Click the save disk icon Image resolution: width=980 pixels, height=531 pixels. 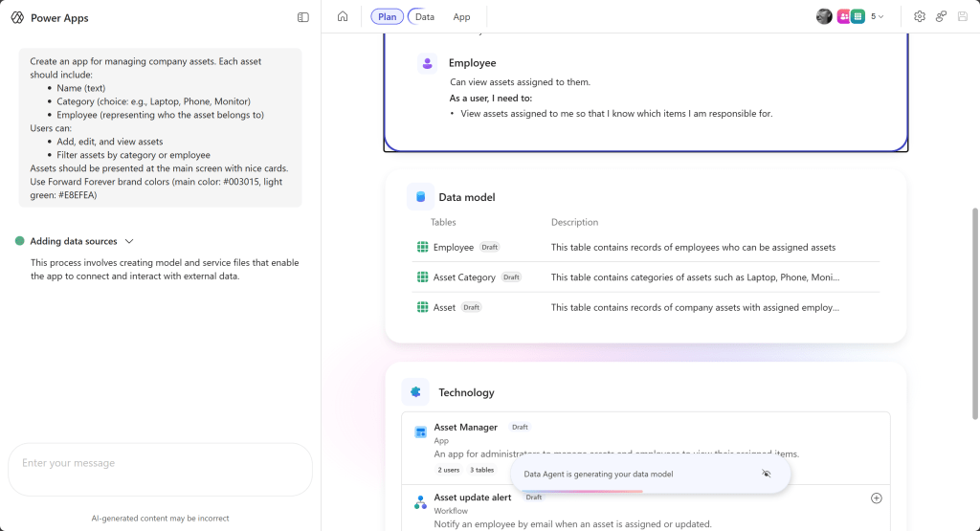tap(963, 16)
